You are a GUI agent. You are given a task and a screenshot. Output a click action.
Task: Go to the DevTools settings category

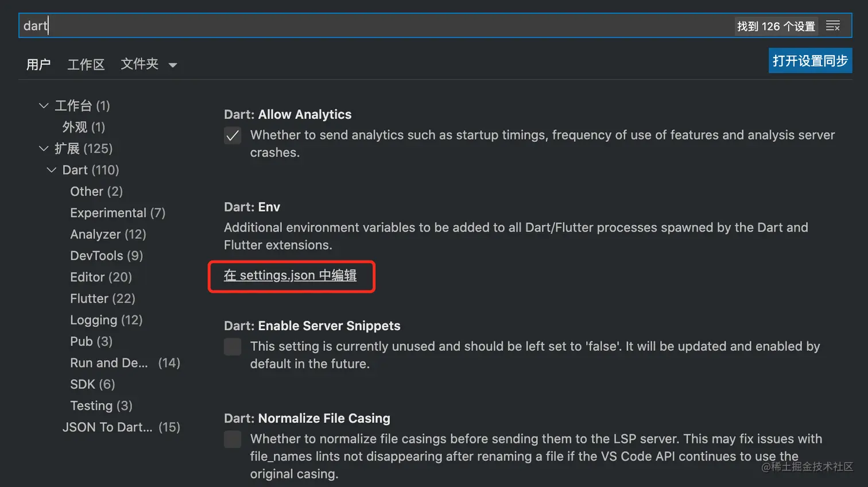106,256
